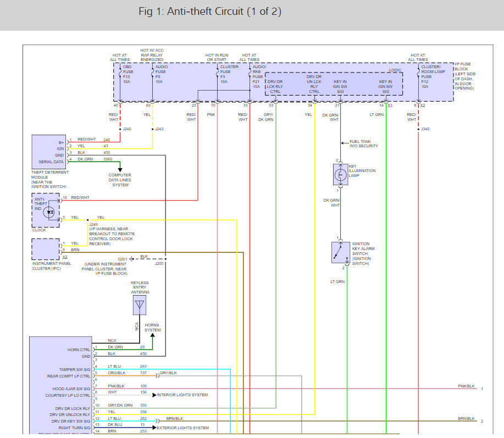Click circuit number '109'
Image resolution: width=504 pixels, height=438 pixels.
(x=143, y=386)
